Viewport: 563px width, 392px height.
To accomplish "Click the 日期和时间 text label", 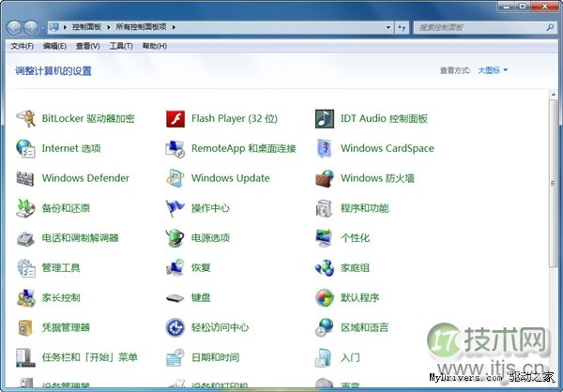I will 216,357.
